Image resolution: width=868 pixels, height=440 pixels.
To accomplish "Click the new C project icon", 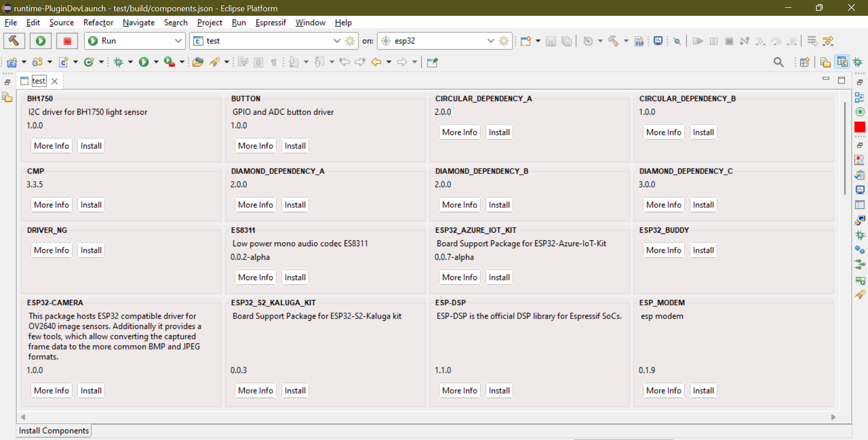I will (x=12, y=62).
